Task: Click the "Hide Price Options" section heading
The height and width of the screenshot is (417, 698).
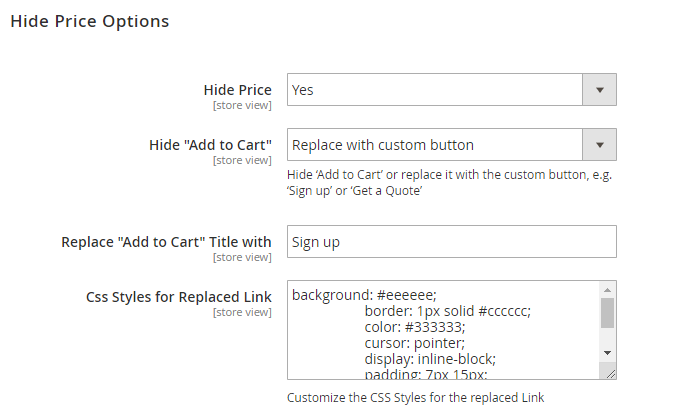Action: pos(89,20)
